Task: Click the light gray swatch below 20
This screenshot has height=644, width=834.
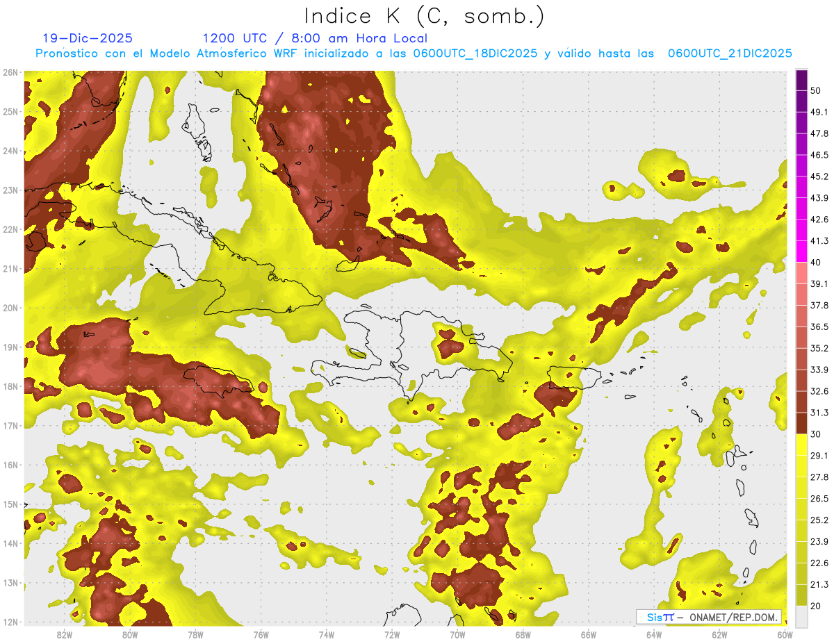Action: tap(801, 616)
